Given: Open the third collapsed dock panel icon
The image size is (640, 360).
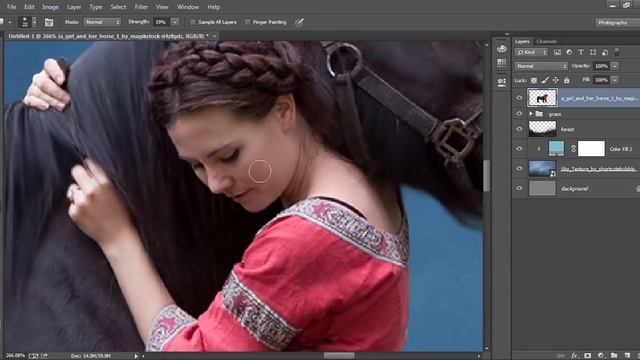Looking at the screenshot, I should [502, 82].
